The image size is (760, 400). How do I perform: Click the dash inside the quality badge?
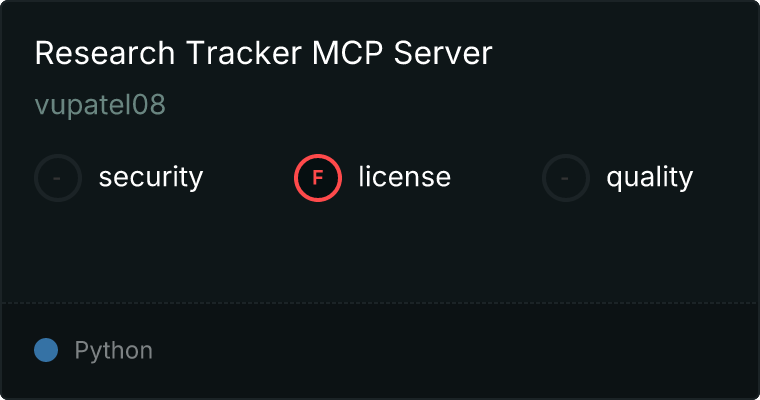pos(565,178)
